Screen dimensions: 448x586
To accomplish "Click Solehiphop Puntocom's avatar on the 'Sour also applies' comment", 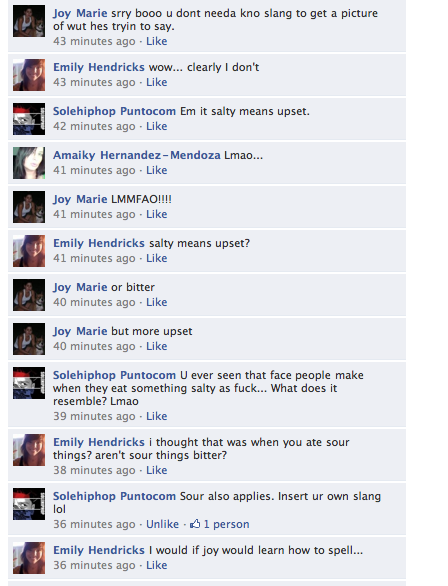I will pyautogui.click(x=29, y=504).
